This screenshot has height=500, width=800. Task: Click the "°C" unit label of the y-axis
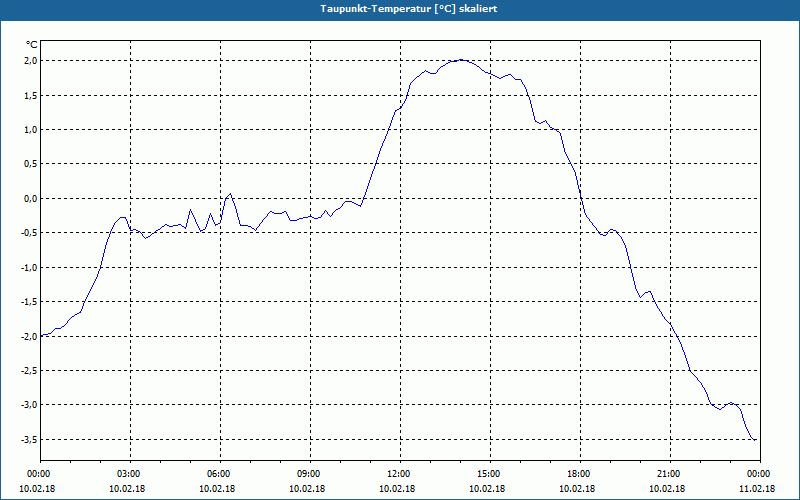(32, 45)
